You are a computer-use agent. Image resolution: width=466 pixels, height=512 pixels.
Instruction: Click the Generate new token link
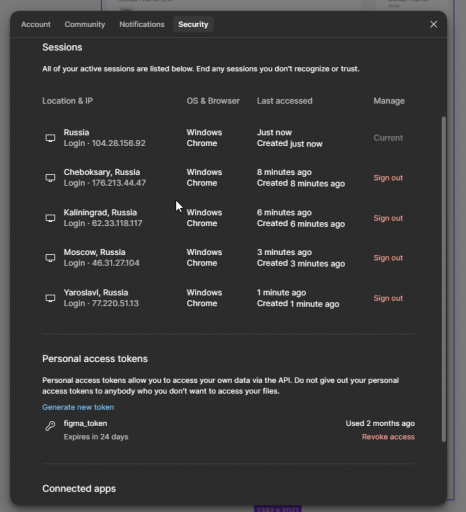(x=78, y=407)
